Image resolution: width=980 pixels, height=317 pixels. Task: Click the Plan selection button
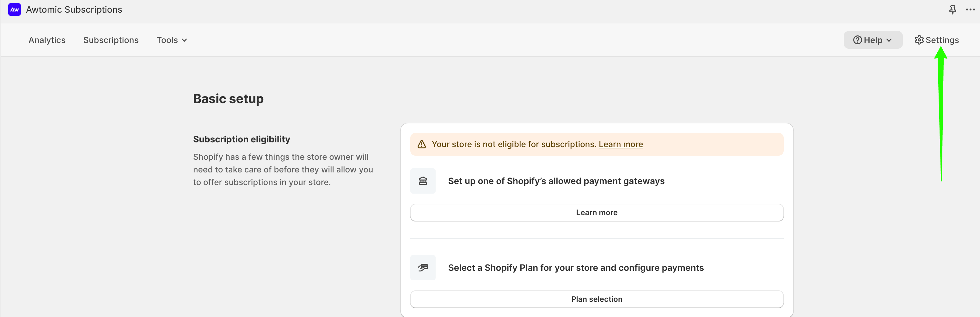pos(597,299)
